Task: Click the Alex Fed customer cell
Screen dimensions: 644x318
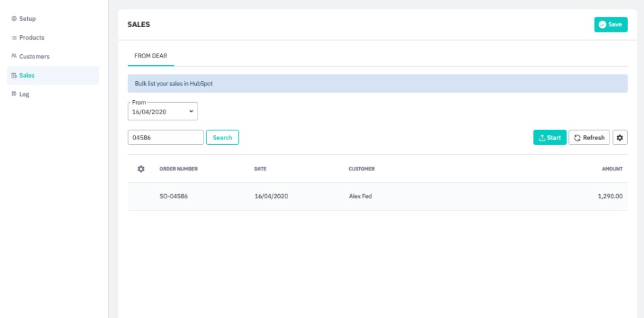Action: pos(360,197)
